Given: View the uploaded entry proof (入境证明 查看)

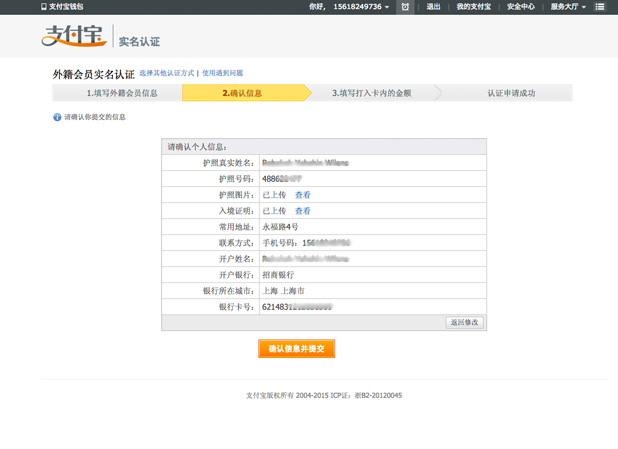Looking at the screenshot, I should [x=303, y=211].
